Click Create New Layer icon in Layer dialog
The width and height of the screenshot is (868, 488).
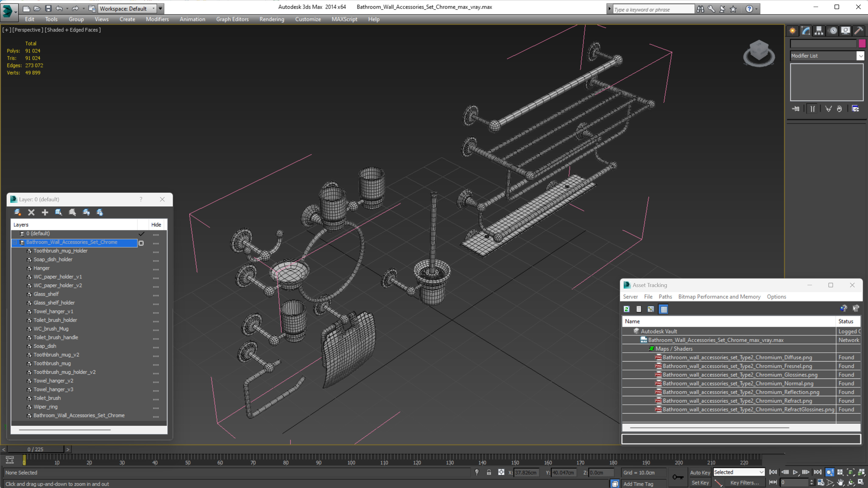point(18,212)
